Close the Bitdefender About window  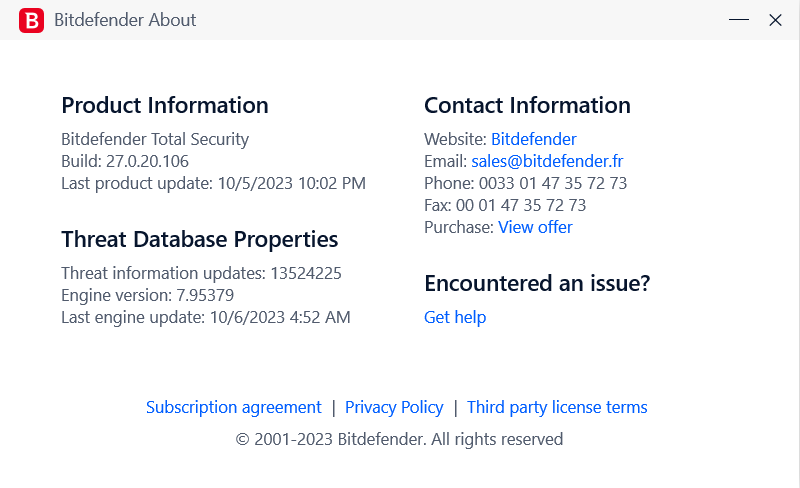click(x=775, y=20)
